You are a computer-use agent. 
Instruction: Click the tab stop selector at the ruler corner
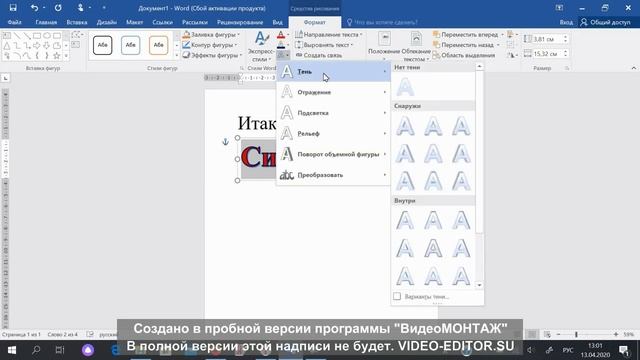[5, 78]
